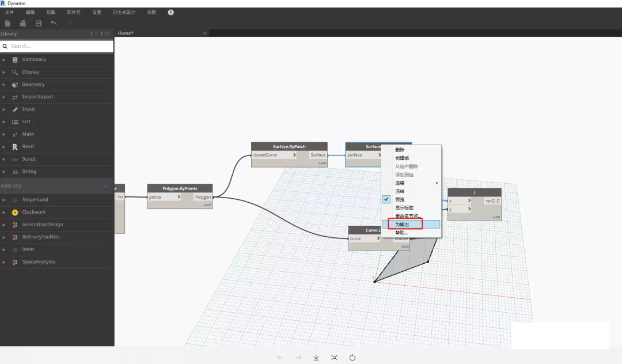The width and height of the screenshot is (622, 364).
Task: Click the exclamation notification icon in menu bar
Action: (x=170, y=12)
